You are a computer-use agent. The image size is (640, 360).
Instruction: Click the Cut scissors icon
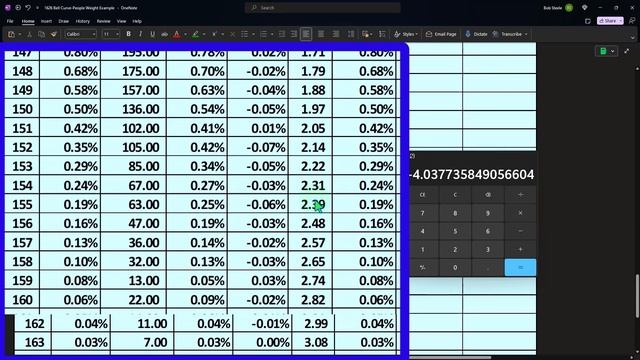coord(29,34)
